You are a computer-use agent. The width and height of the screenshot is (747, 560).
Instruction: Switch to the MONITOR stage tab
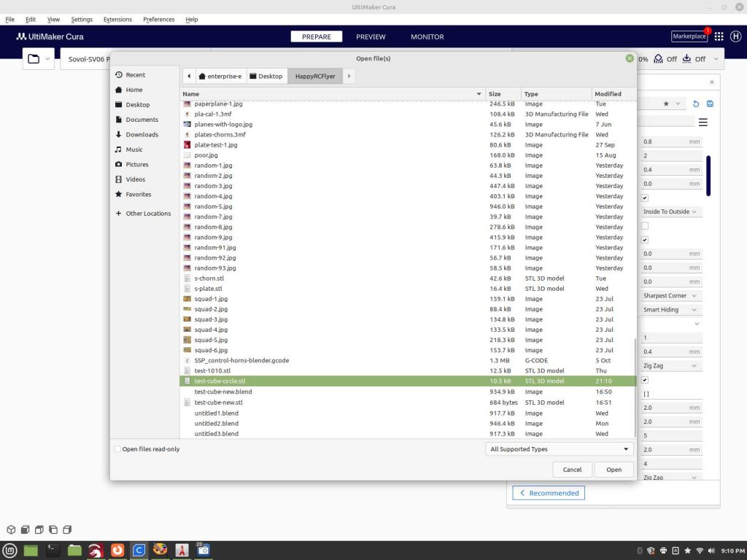tap(427, 36)
